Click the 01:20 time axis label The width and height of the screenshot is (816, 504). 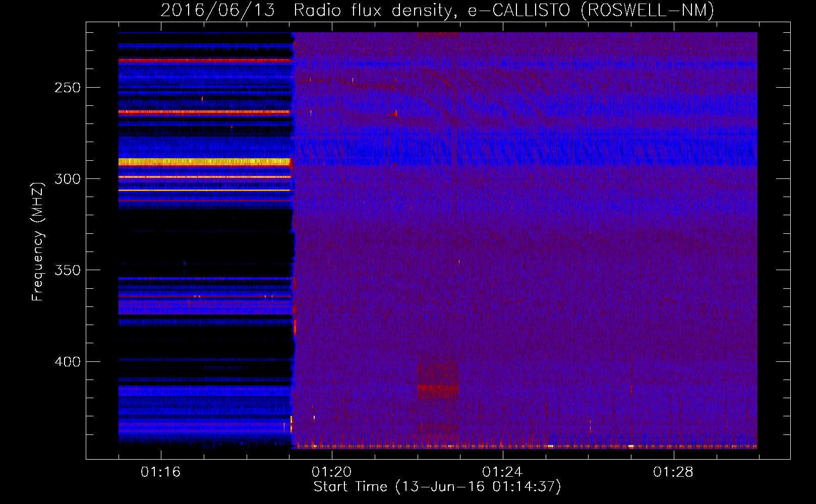[x=331, y=472]
